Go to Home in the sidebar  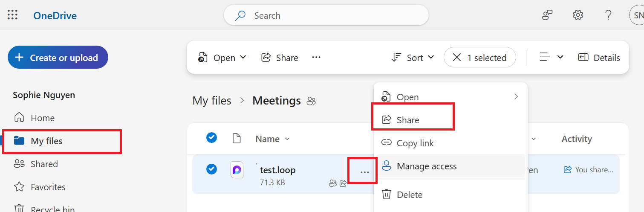point(43,118)
